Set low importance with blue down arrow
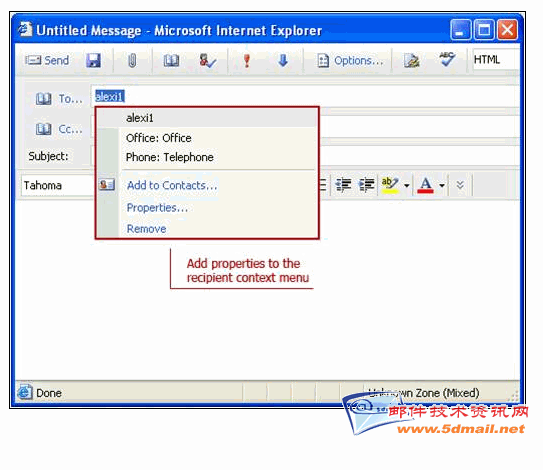543x470 pixels. [283, 61]
